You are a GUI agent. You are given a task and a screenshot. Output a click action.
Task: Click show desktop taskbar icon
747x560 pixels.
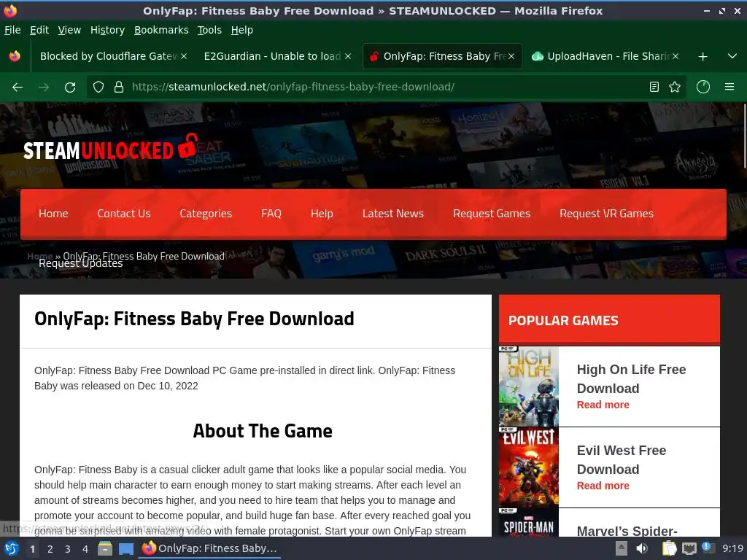(x=125, y=549)
